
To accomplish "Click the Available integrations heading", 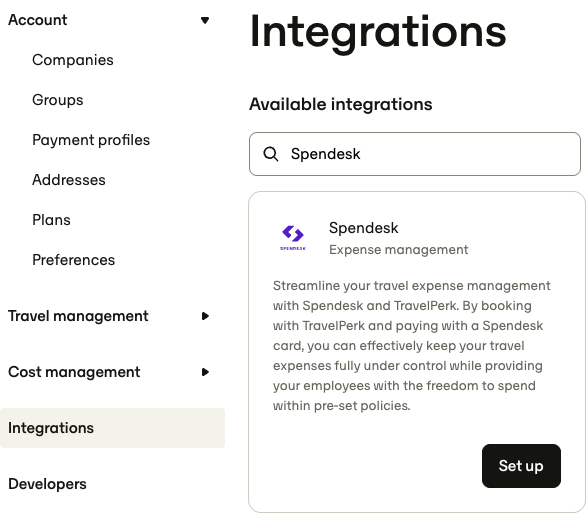I will pyautogui.click(x=341, y=104).
